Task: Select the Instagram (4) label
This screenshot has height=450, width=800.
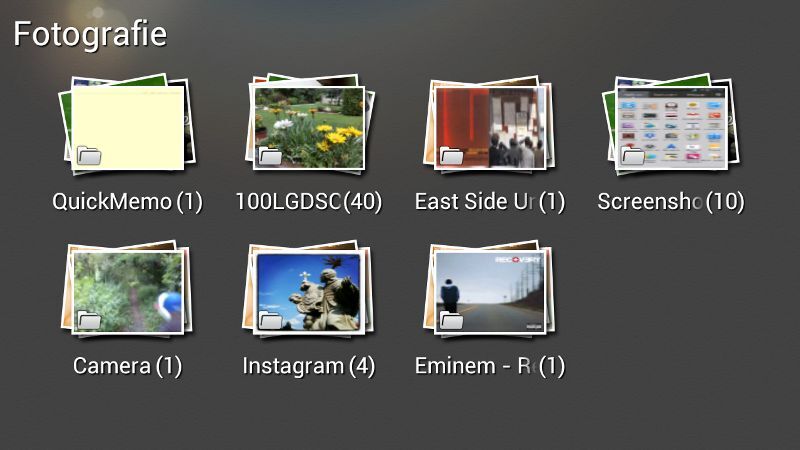Action: [309, 366]
